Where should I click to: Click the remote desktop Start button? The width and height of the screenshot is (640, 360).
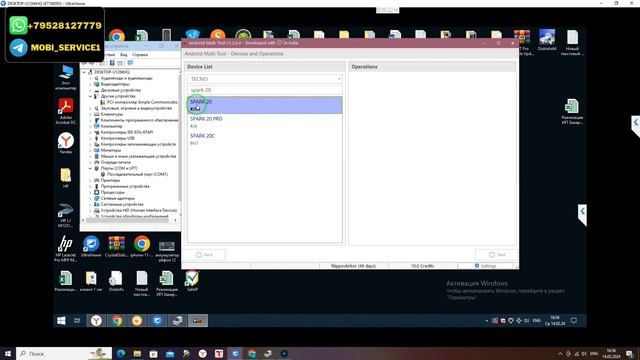click(61, 321)
